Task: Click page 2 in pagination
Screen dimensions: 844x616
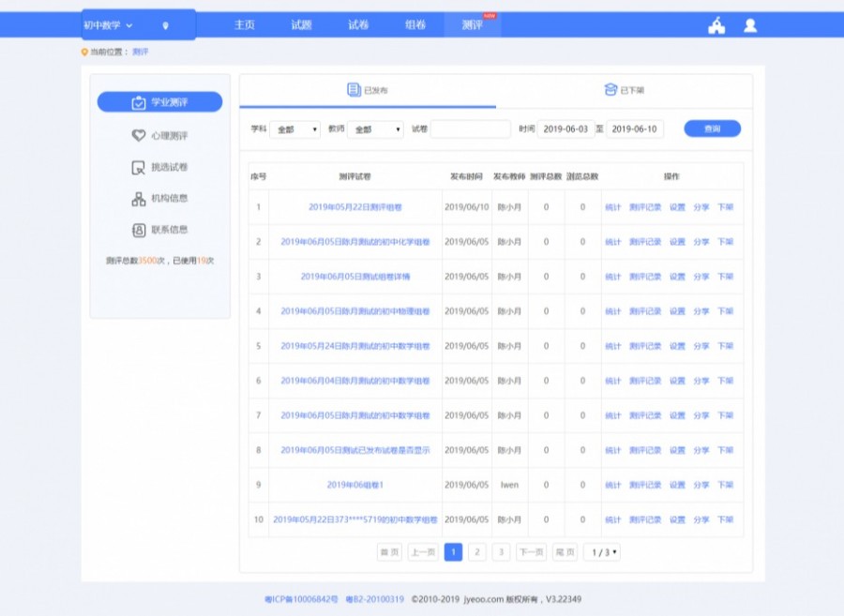Action: tap(477, 552)
